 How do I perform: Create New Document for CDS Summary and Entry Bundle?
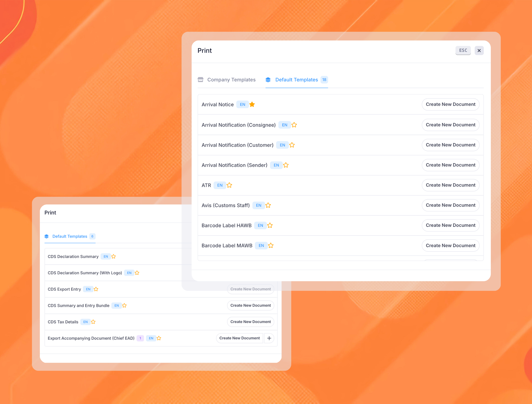tap(250, 305)
